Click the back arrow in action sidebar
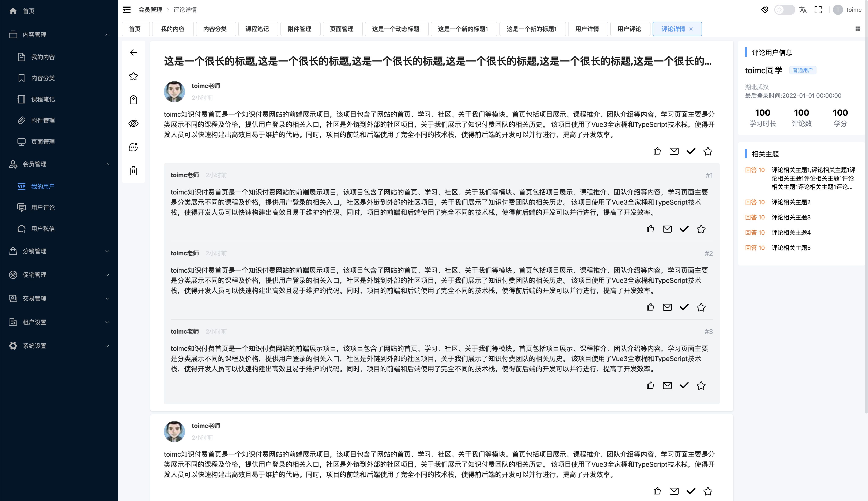 pos(133,52)
